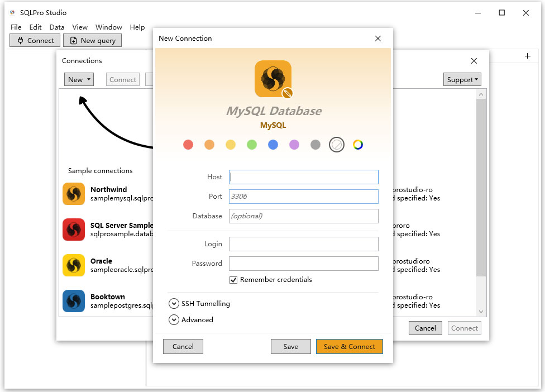Select the SQL Server Sample name
The image size is (545, 392).
tap(122, 225)
